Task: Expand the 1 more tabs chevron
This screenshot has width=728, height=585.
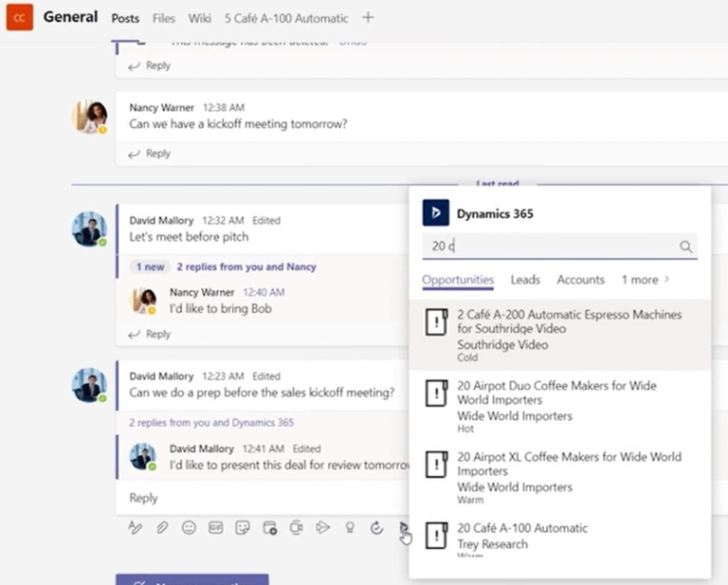Action: click(x=667, y=279)
